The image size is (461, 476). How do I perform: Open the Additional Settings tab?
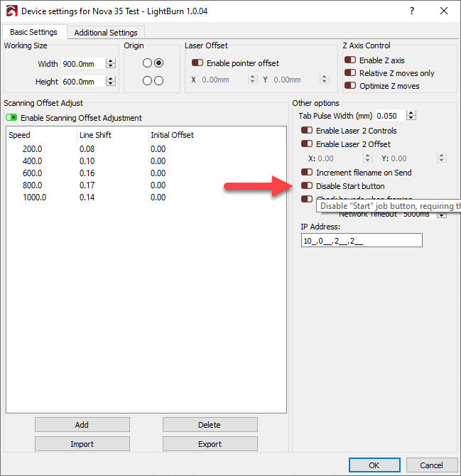[x=106, y=33]
